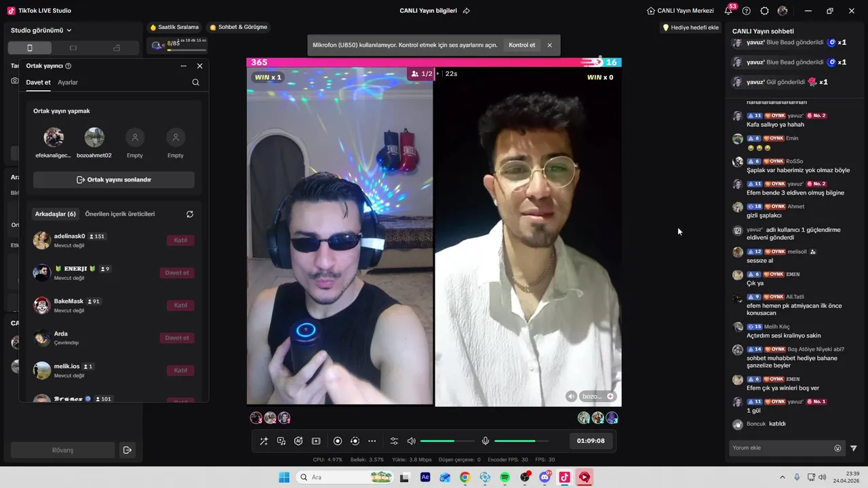Click the Yorum ekle comment field

(780, 448)
